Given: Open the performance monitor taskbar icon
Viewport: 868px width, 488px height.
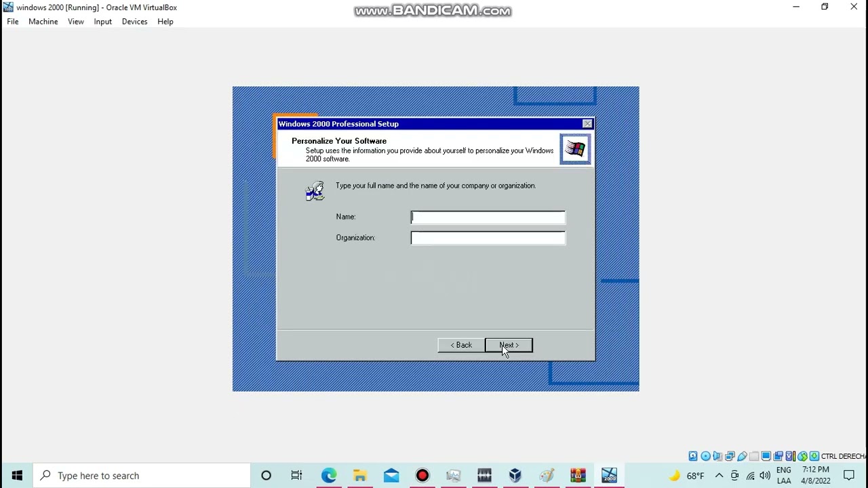Looking at the screenshot, I should 454,476.
